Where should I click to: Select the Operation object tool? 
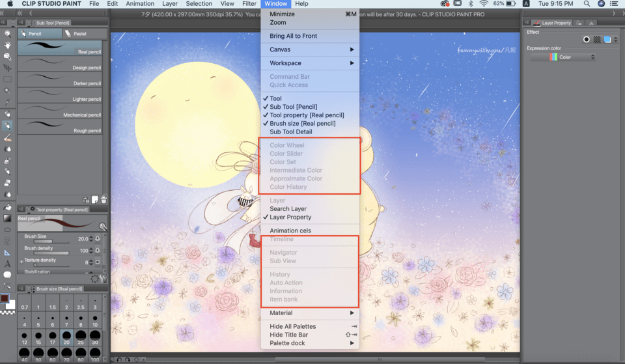tap(7, 57)
